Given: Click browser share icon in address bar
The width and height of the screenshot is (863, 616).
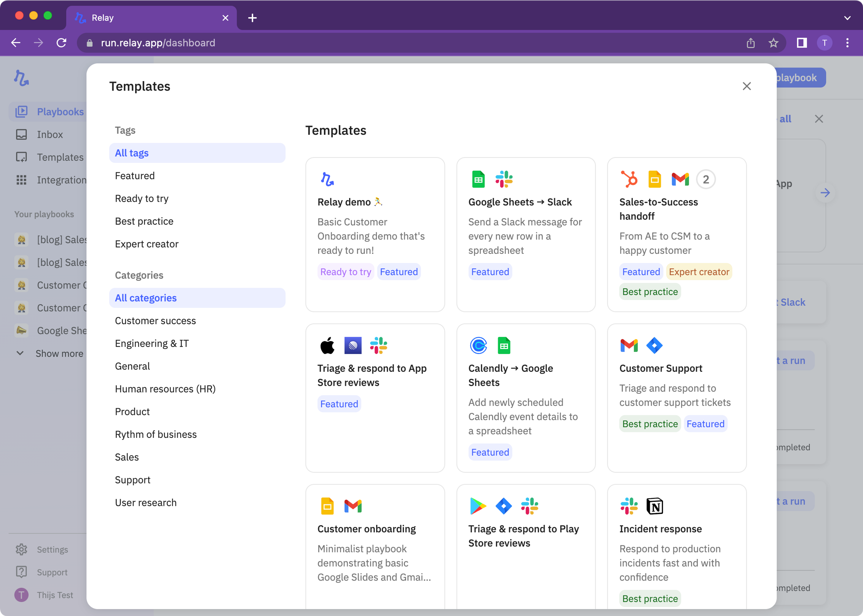Looking at the screenshot, I should [750, 43].
